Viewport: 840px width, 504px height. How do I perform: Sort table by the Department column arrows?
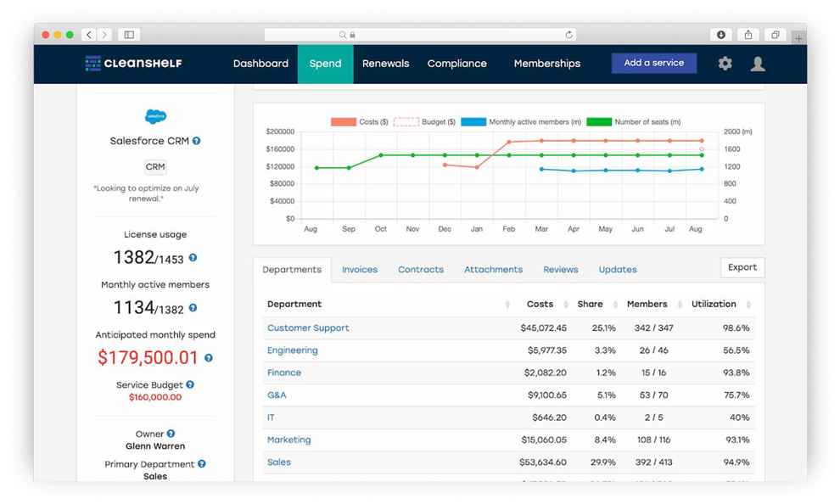pos(507,305)
